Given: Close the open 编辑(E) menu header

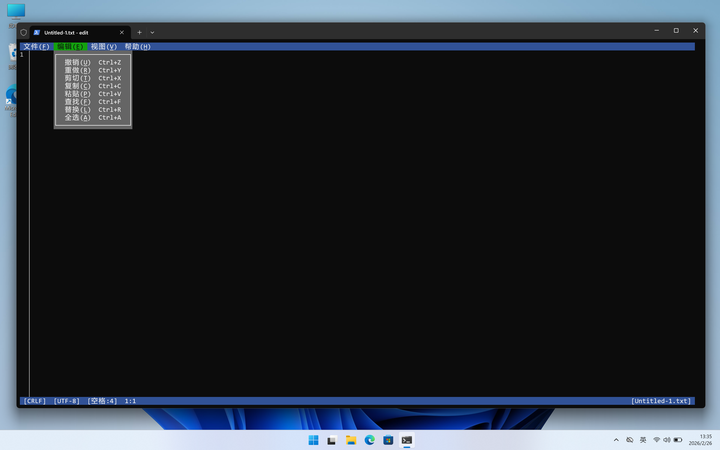Looking at the screenshot, I should click(x=70, y=46).
